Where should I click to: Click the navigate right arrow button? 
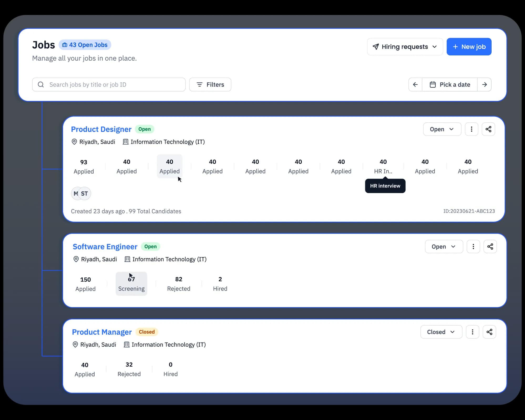pyautogui.click(x=485, y=84)
